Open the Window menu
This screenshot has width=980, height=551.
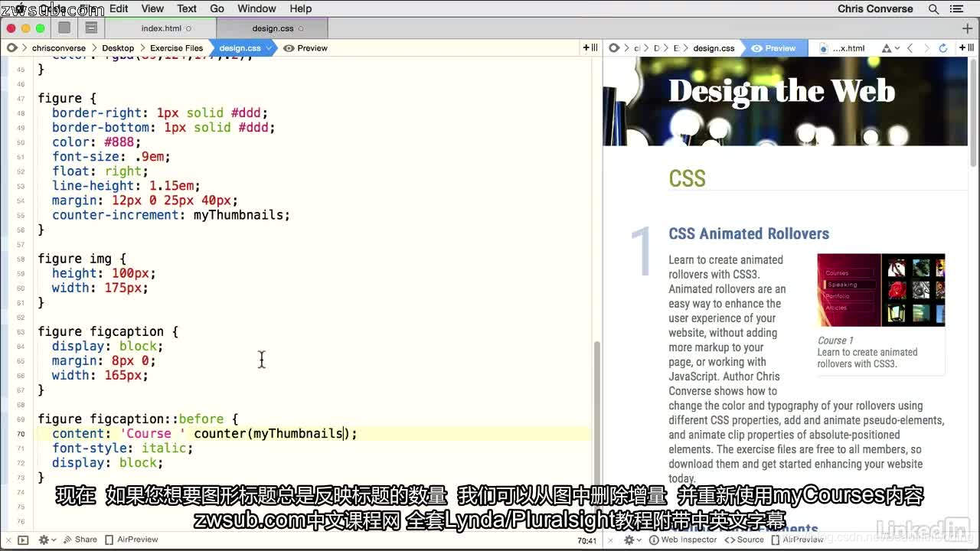click(256, 8)
